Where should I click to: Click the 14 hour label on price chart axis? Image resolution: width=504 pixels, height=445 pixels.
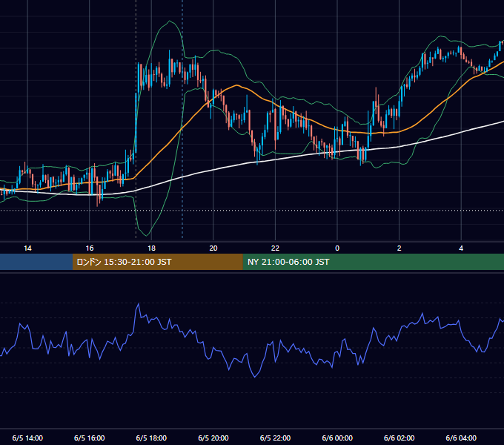click(27, 248)
